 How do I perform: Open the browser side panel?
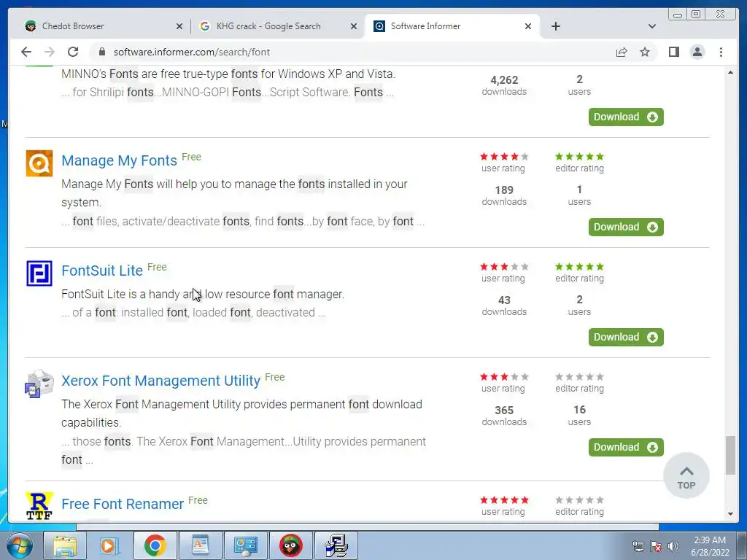tap(673, 52)
